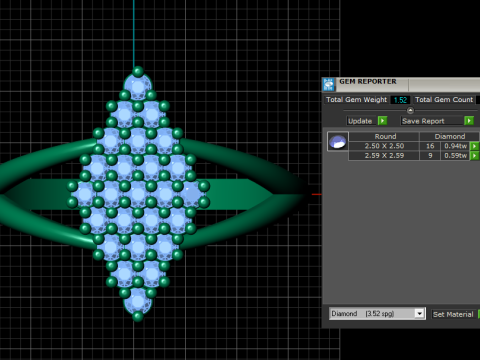Click the green arrow on the 0.59tw row

474,156
